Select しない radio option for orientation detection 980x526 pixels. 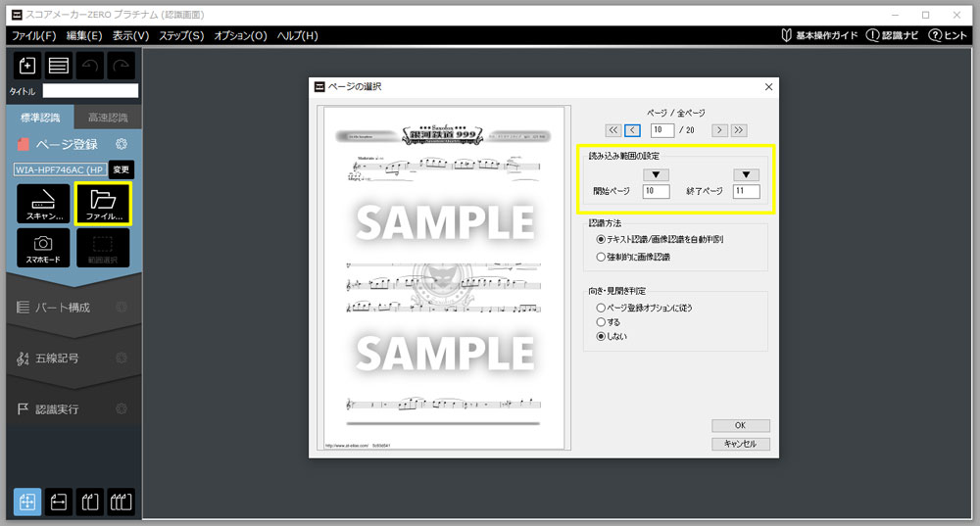click(x=612, y=336)
